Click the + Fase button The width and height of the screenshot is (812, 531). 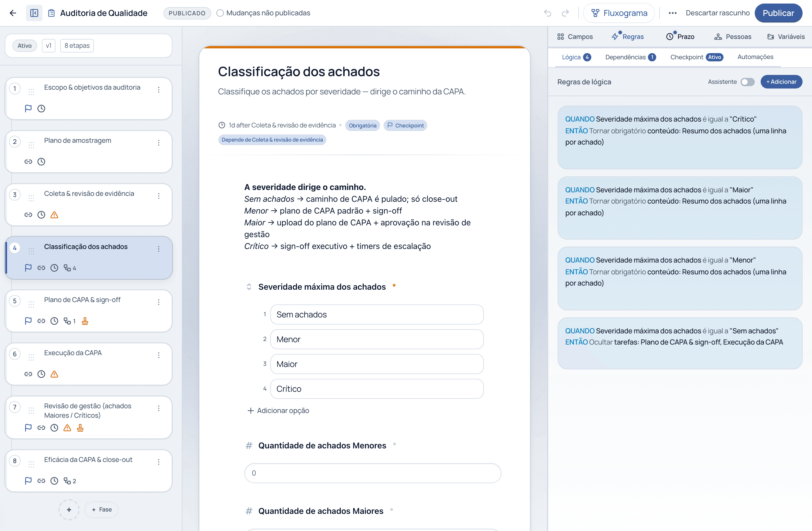coord(102,509)
